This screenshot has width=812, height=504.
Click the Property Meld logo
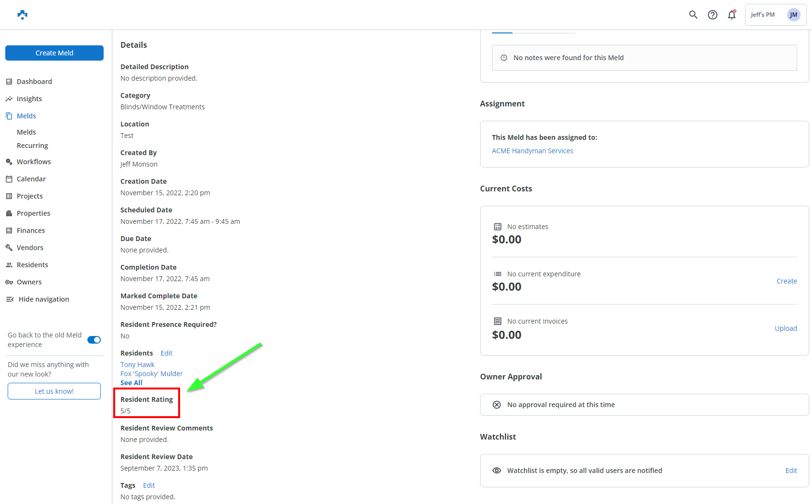tap(22, 15)
